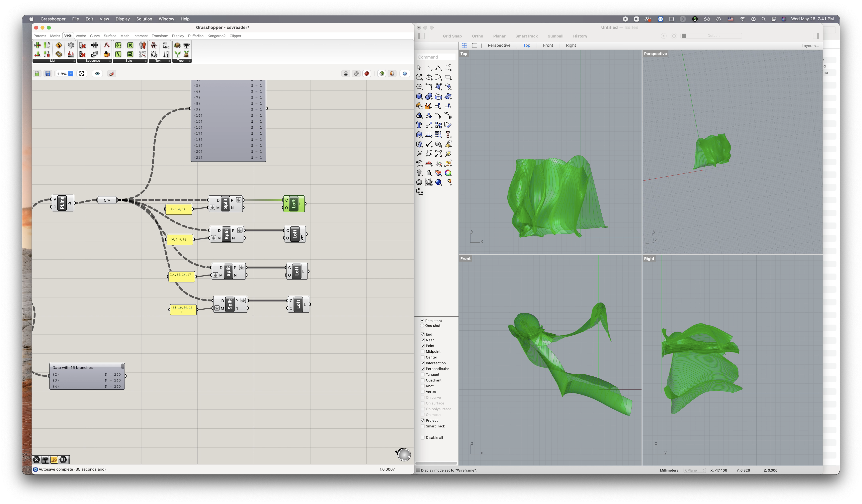Enable the Center osnap checkbox
This screenshot has height=504, width=862.
(423, 357)
